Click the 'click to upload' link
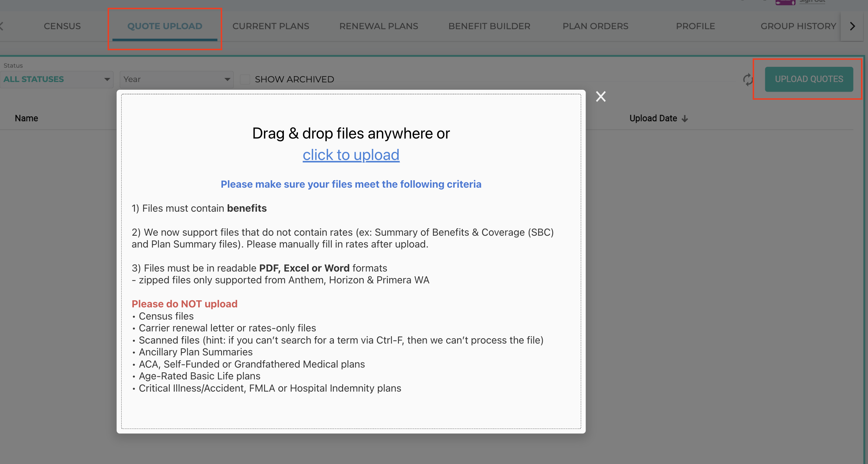868x464 pixels. point(351,155)
